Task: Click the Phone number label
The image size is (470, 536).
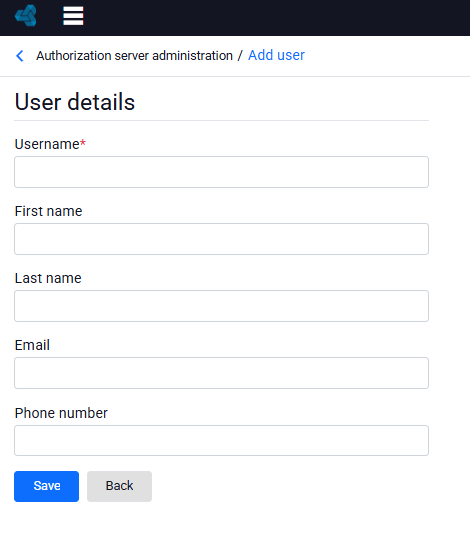Action: 61,413
